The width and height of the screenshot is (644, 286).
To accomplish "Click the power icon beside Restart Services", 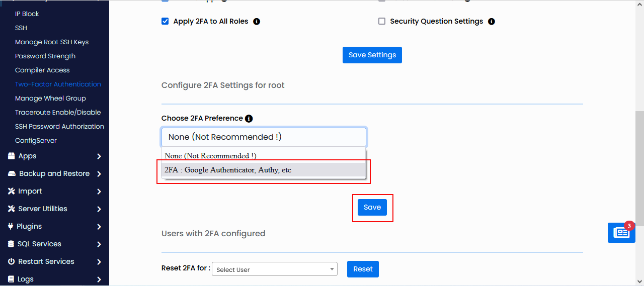I will (x=11, y=261).
